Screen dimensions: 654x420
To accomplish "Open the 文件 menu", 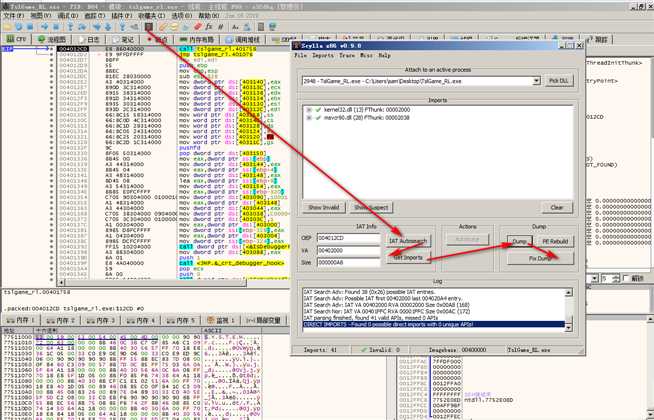I will [x=14, y=16].
